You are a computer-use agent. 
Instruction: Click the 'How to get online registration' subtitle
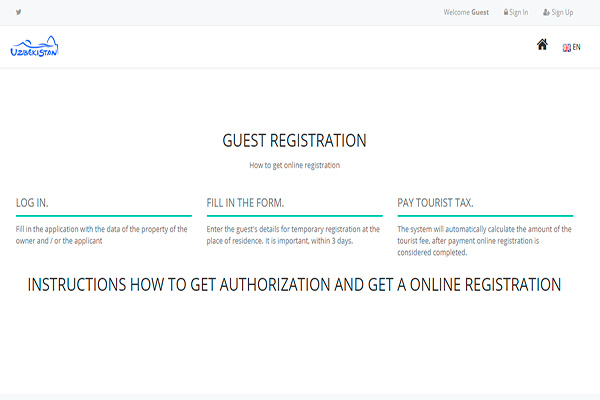[294, 165]
